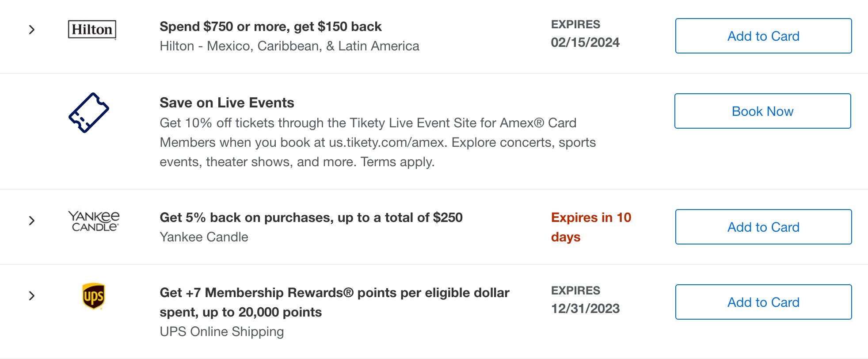The width and height of the screenshot is (868, 359).
Task: Click the UPS Online Shipping subtitle
Action: (221, 332)
